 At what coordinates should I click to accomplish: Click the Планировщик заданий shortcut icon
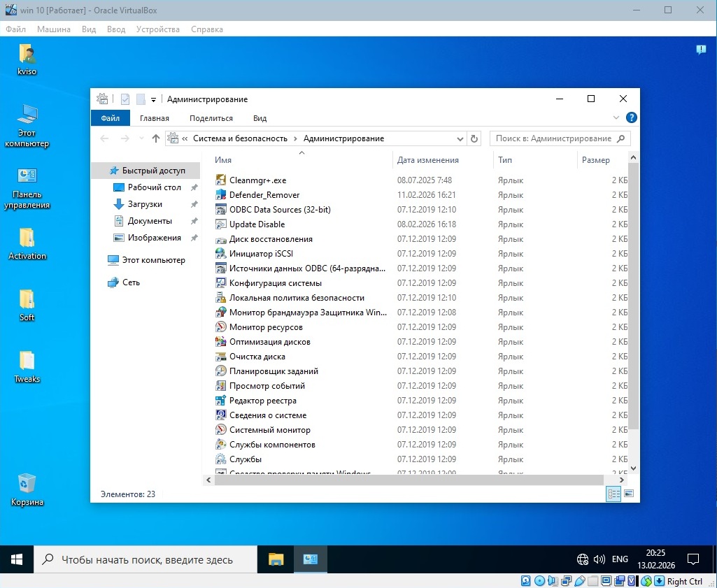pos(221,371)
